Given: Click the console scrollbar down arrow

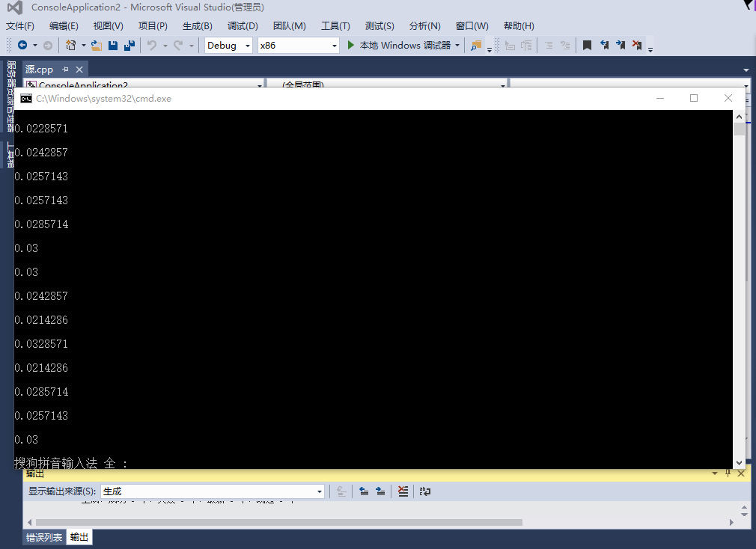Looking at the screenshot, I should [x=739, y=463].
